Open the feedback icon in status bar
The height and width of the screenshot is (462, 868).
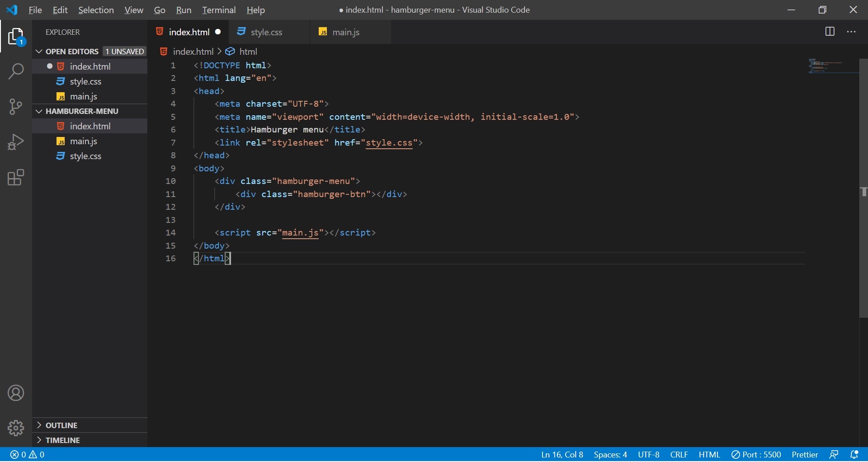(x=834, y=455)
